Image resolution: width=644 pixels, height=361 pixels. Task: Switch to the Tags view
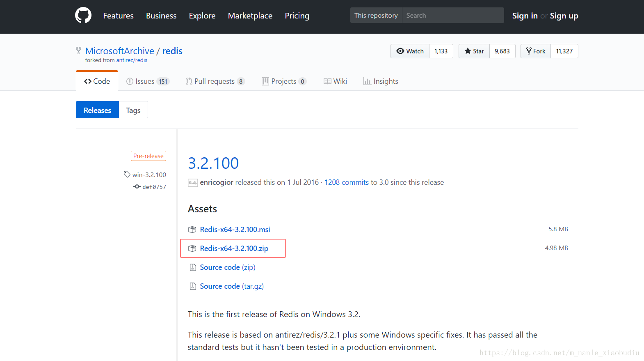(133, 110)
